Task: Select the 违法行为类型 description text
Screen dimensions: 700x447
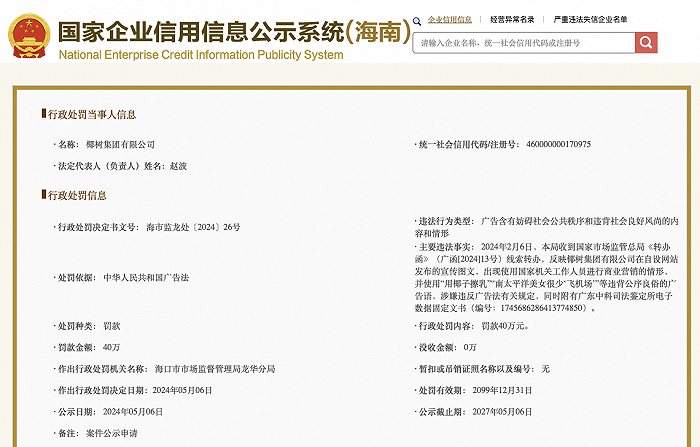Action: pyautogui.click(x=547, y=227)
